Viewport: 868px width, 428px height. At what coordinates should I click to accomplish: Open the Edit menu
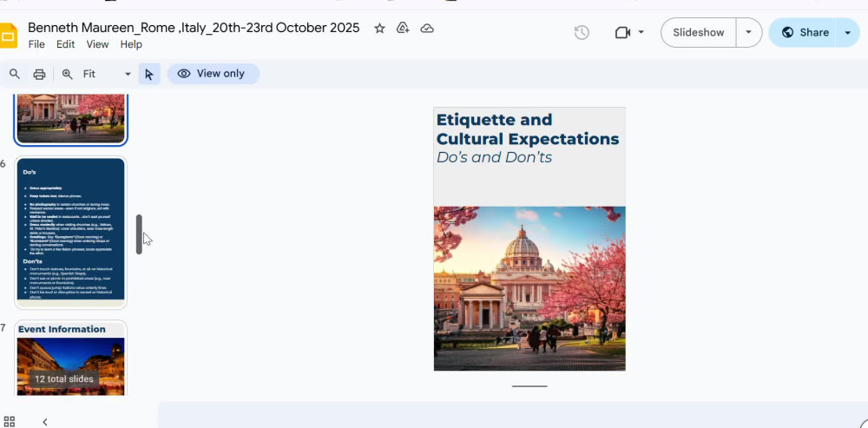65,44
